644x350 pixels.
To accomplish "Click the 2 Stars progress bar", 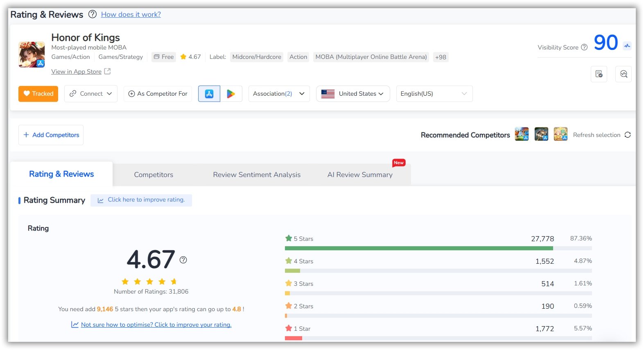I will point(438,316).
